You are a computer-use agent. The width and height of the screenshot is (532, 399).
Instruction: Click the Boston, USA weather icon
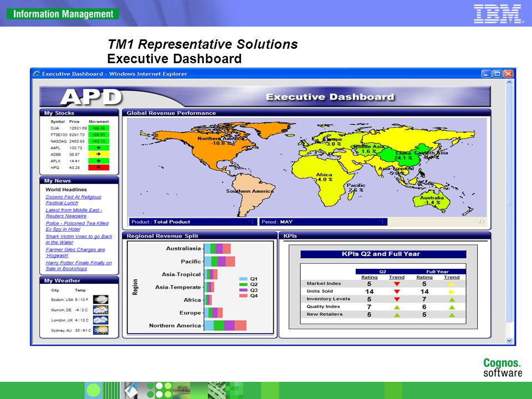tap(100, 300)
